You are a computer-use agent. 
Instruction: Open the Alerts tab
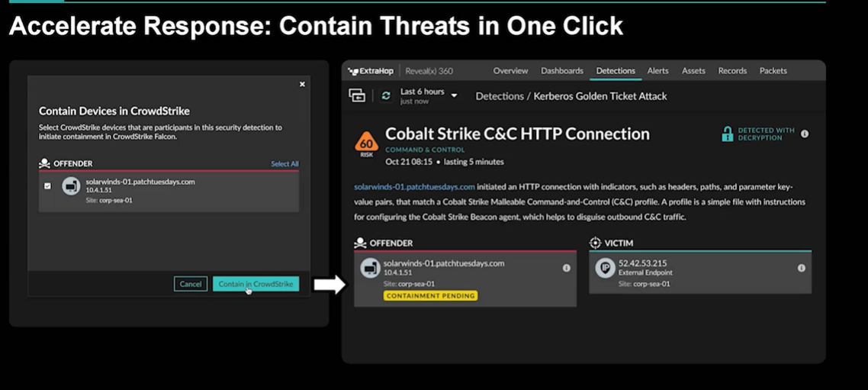657,71
